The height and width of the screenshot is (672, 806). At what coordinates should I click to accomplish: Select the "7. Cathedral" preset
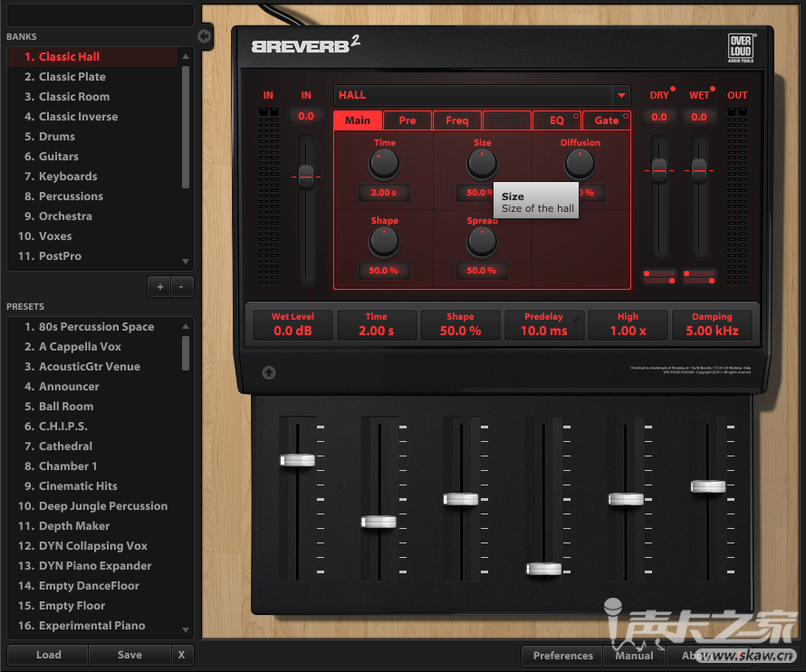(x=93, y=446)
